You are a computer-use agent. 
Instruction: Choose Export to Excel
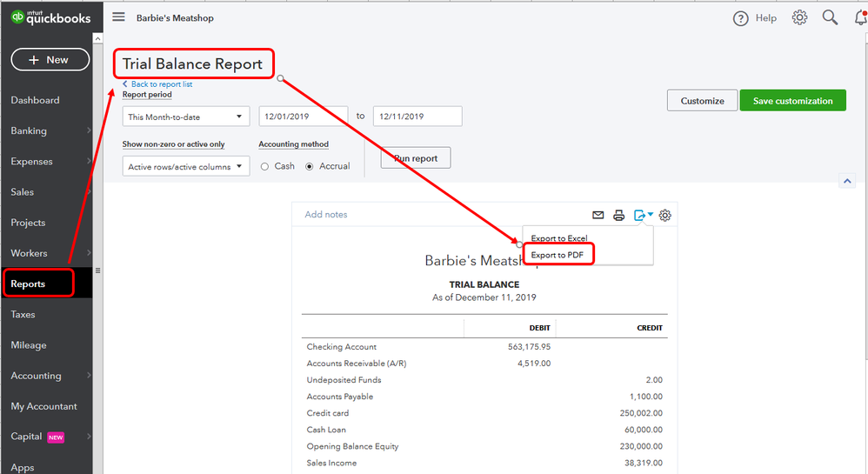pos(559,238)
